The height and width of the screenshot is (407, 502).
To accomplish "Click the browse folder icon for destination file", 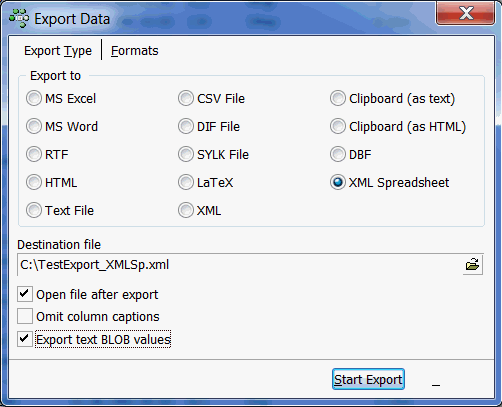I will pyautogui.click(x=472, y=265).
